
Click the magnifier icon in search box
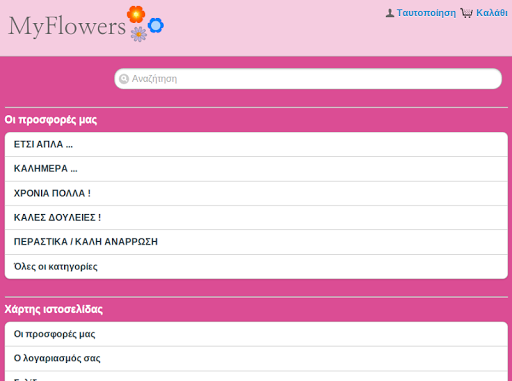point(124,79)
